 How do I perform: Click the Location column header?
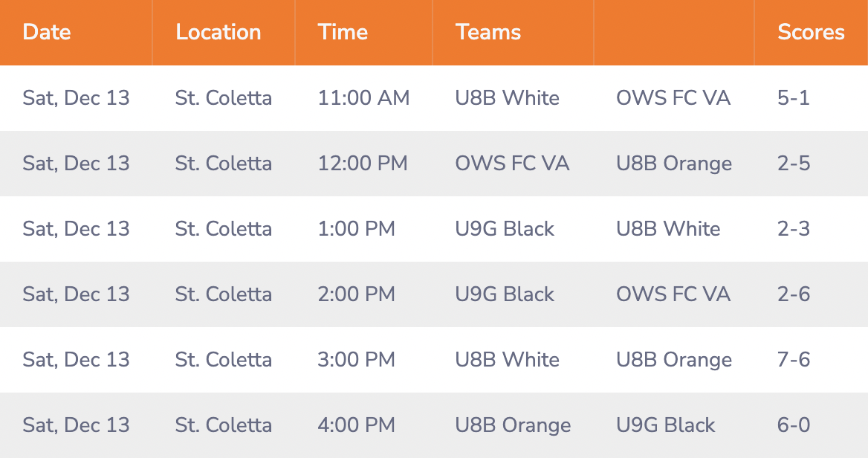(x=218, y=32)
